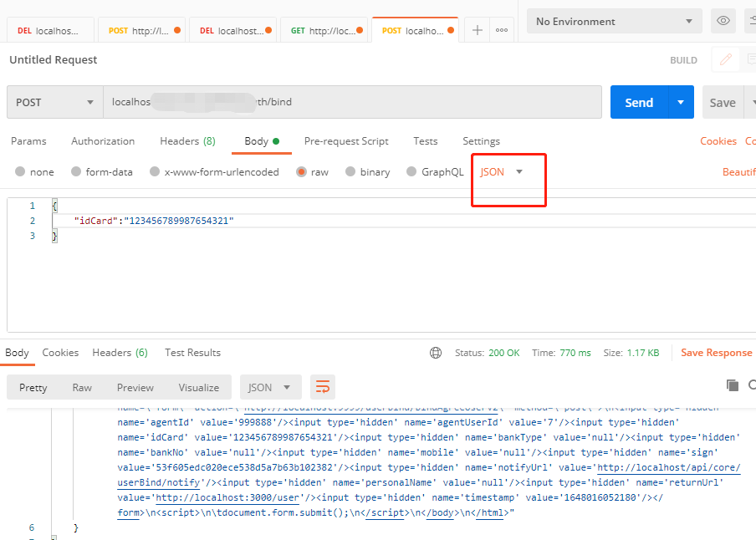Click the request URL input field

click(x=335, y=101)
